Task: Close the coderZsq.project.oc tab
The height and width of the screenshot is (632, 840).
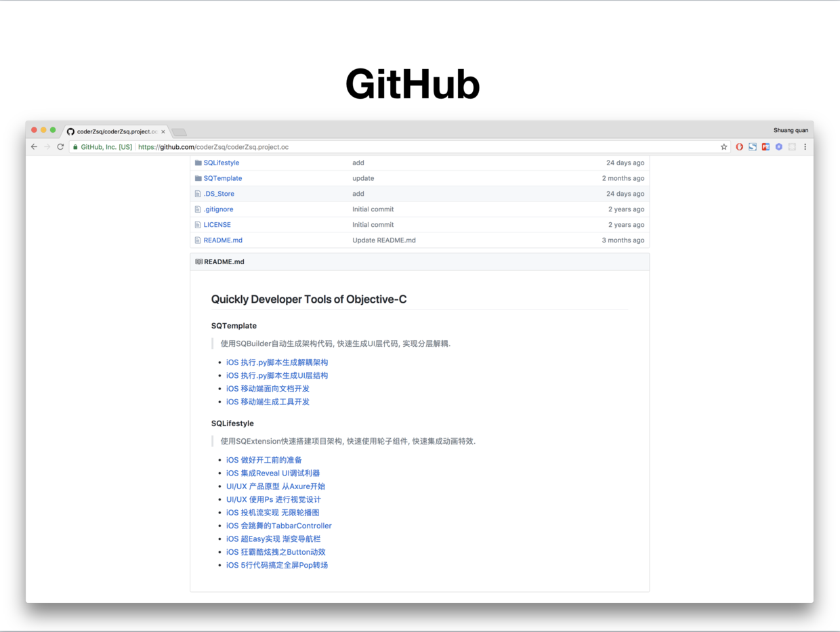Action: pos(163,131)
